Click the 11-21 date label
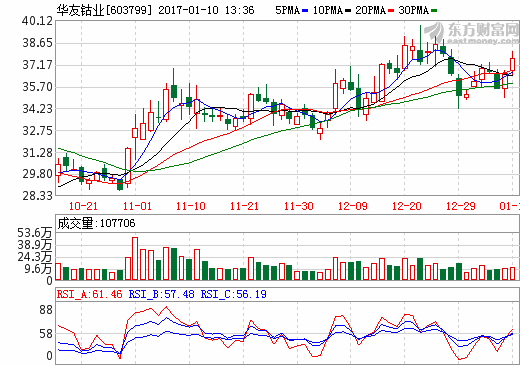520x365 pixels. tap(244, 206)
